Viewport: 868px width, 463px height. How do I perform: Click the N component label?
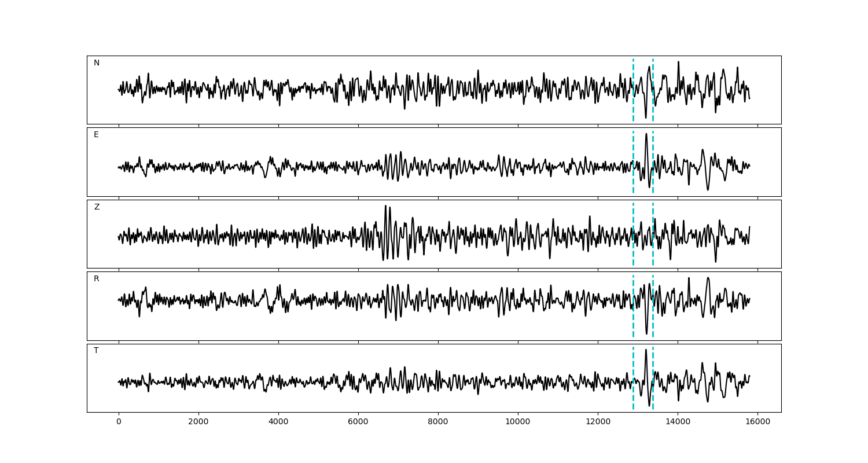97,63
